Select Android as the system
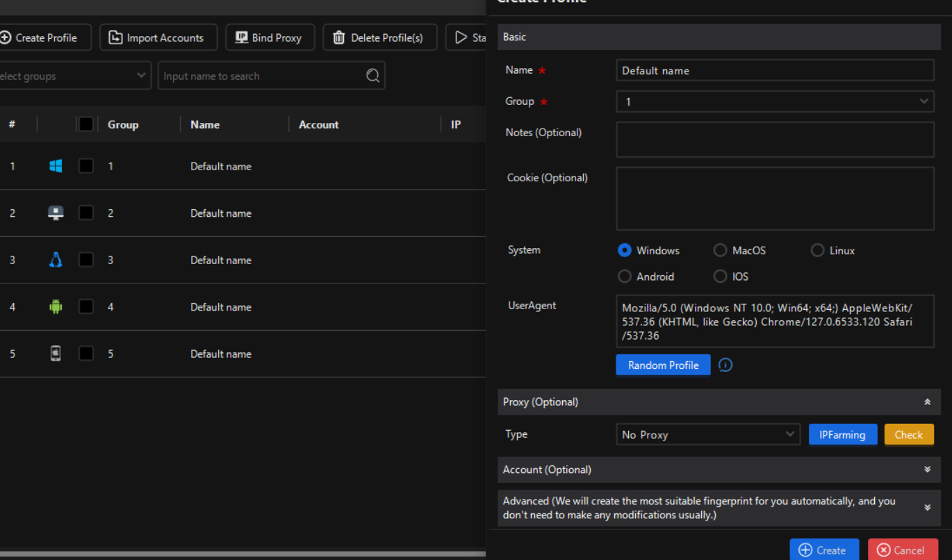This screenshot has width=952, height=560. [x=625, y=277]
